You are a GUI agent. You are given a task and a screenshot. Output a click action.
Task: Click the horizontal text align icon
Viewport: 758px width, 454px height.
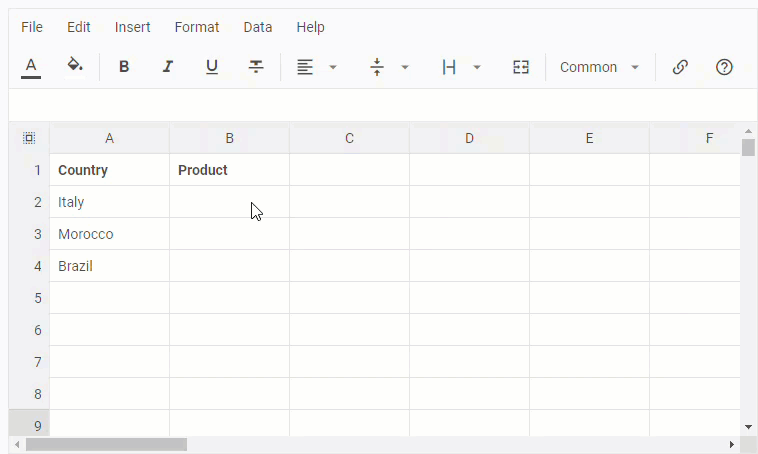pos(305,67)
